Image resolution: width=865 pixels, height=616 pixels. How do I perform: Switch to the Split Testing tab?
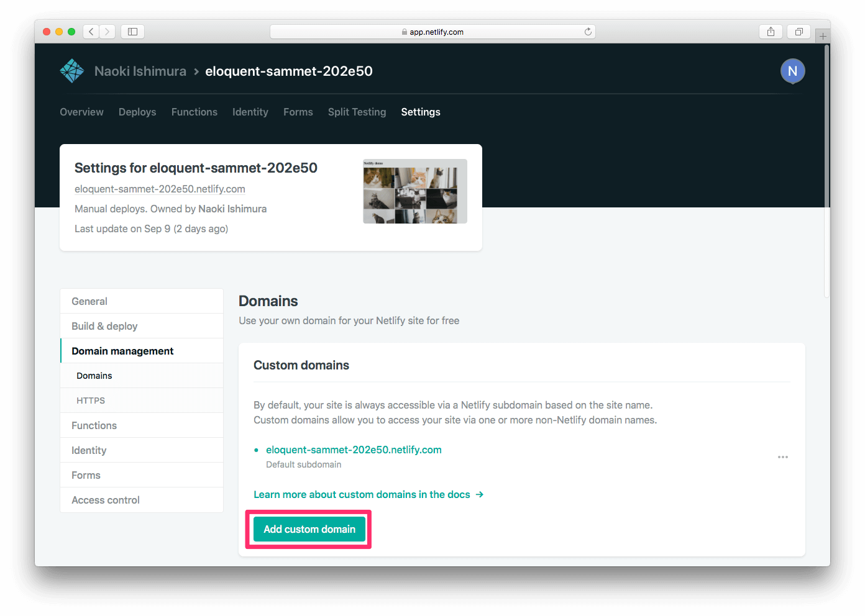coord(357,112)
